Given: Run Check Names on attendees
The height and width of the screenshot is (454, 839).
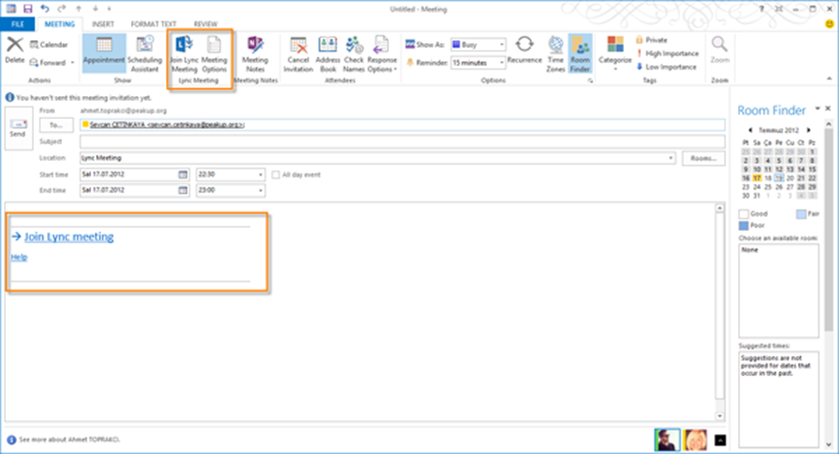Looking at the screenshot, I should click(354, 54).
